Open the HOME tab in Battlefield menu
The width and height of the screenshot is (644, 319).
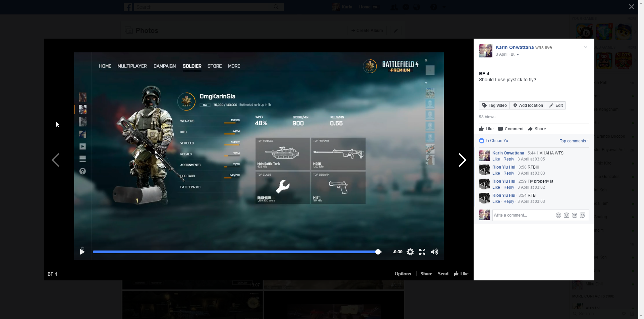(x=105, y=66)
